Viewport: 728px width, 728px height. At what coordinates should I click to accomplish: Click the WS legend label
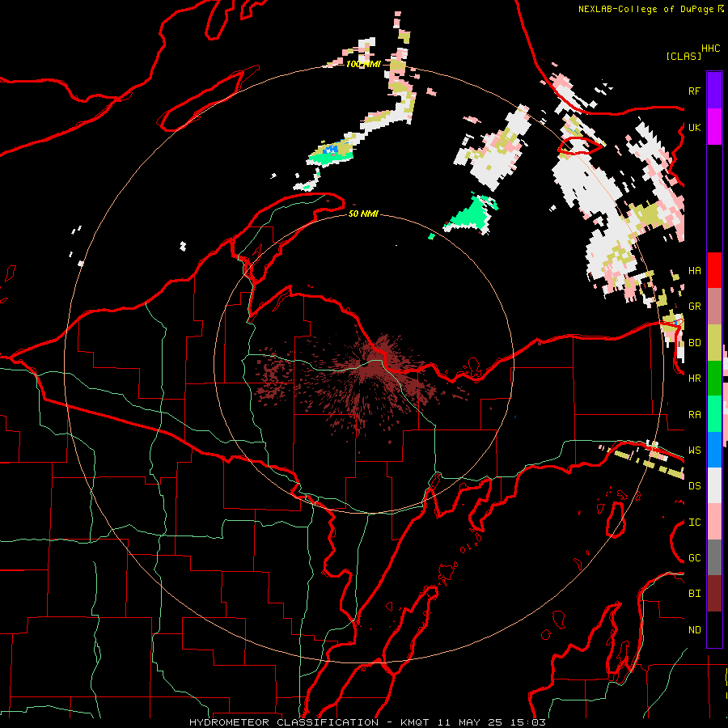click(694, 451)
